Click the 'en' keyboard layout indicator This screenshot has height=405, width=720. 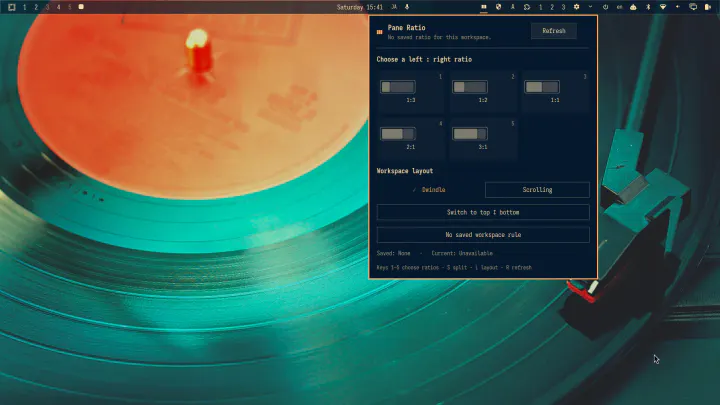tap(619, 7)
